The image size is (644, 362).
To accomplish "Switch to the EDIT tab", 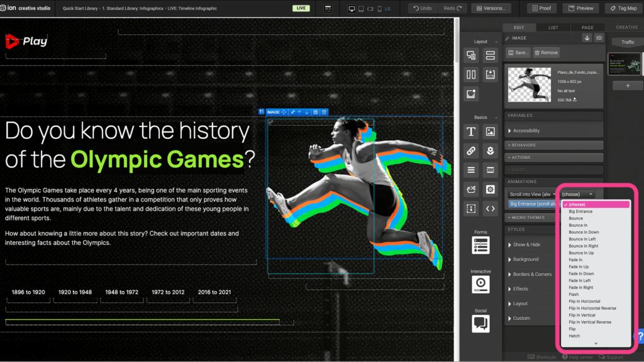I will click(519, 28).
